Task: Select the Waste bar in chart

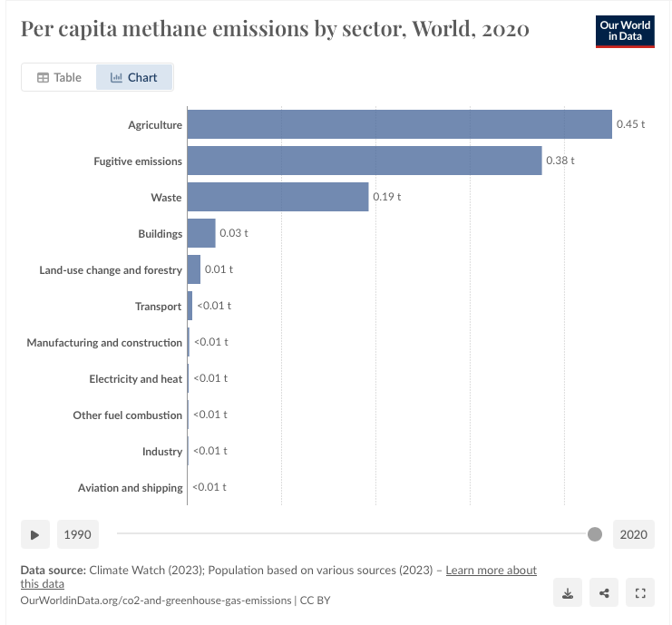Action: [x=278, y=197]
